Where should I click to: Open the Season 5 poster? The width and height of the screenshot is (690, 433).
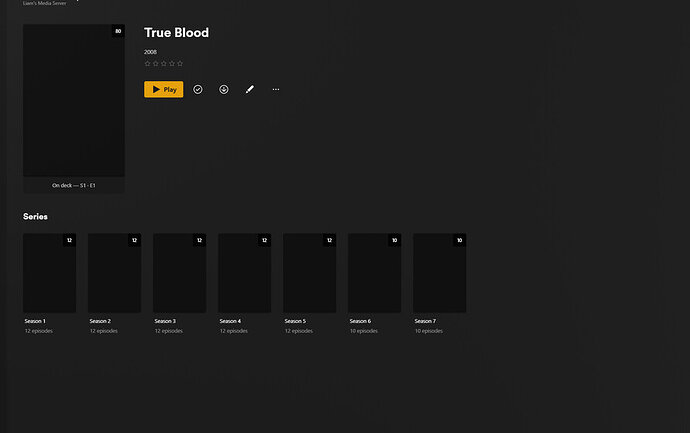click(x=309, y=273)
